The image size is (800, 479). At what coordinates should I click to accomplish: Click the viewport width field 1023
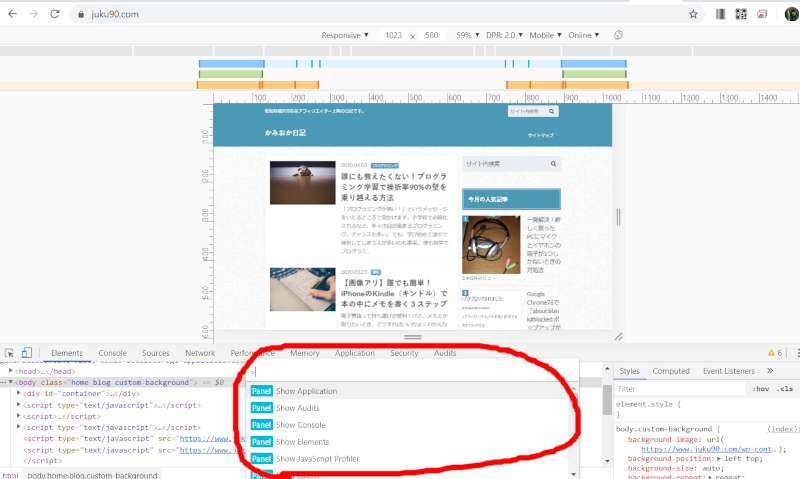point(393,35)
